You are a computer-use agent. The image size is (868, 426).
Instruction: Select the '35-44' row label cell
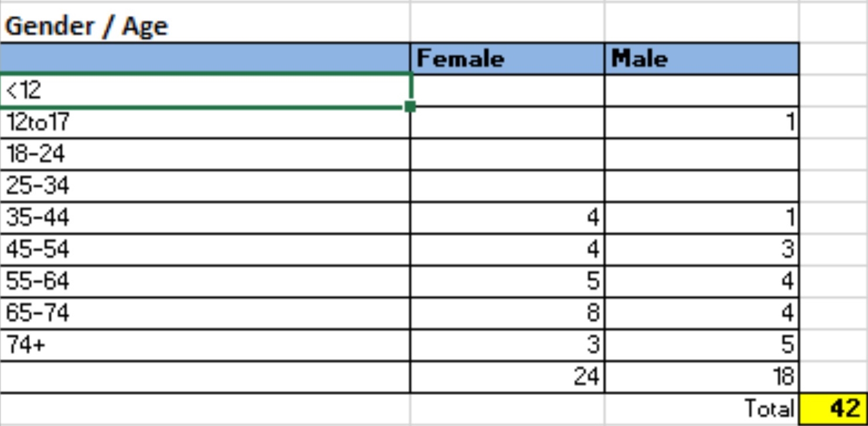pos(205,218)
